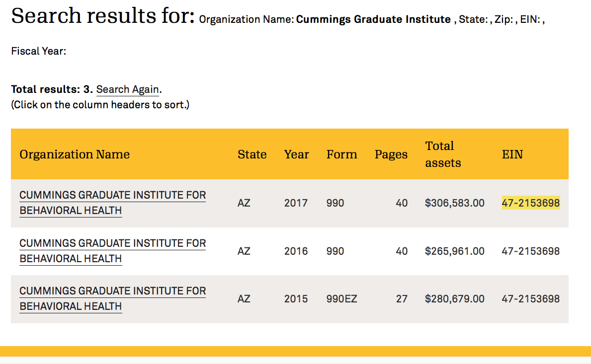Click the EIN in the 2016 row

[x=531, y=251]
